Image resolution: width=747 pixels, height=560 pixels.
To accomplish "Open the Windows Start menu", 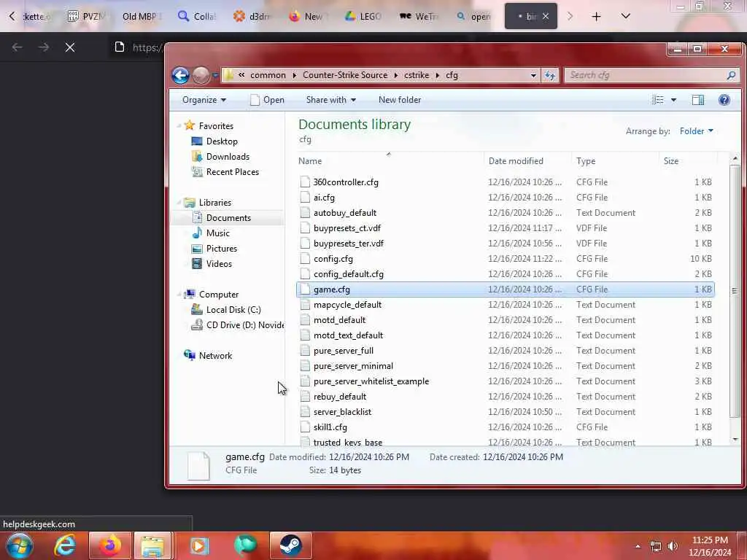I will point(20,545).
